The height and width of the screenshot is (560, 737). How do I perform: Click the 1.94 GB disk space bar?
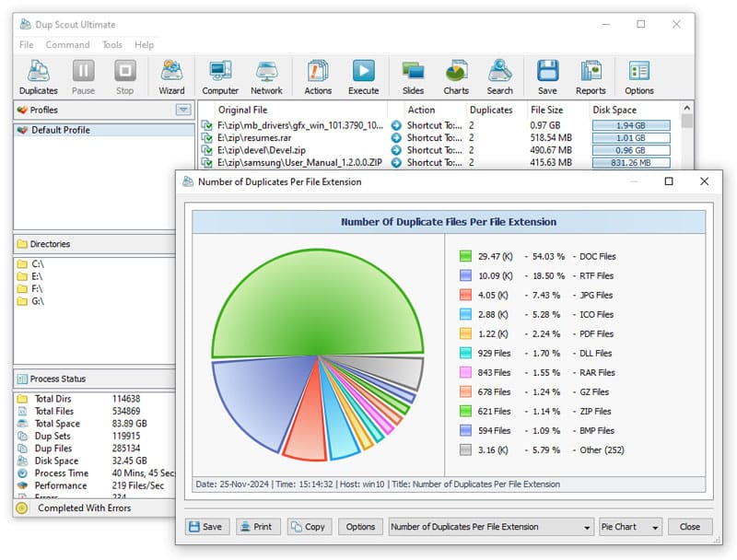pyautogui.click(x=631, y=125)
